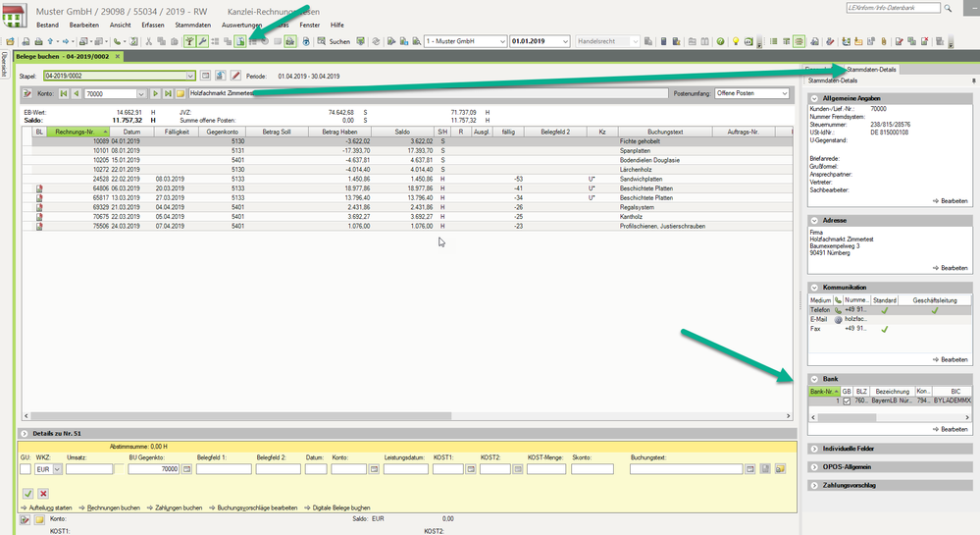Confirm booking with the green checkmark icon
980x535 pixels.
[x=26, y=493]
